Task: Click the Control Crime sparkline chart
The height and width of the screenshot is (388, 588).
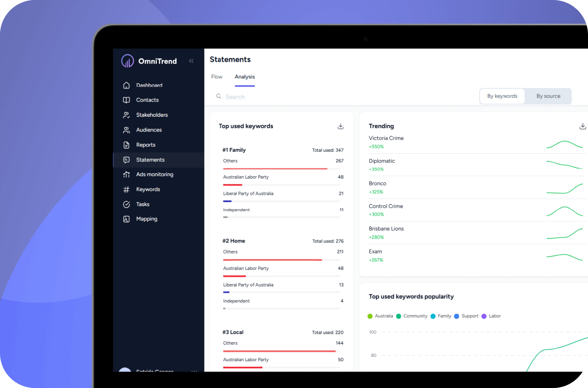Action: (x=565, y=211)
